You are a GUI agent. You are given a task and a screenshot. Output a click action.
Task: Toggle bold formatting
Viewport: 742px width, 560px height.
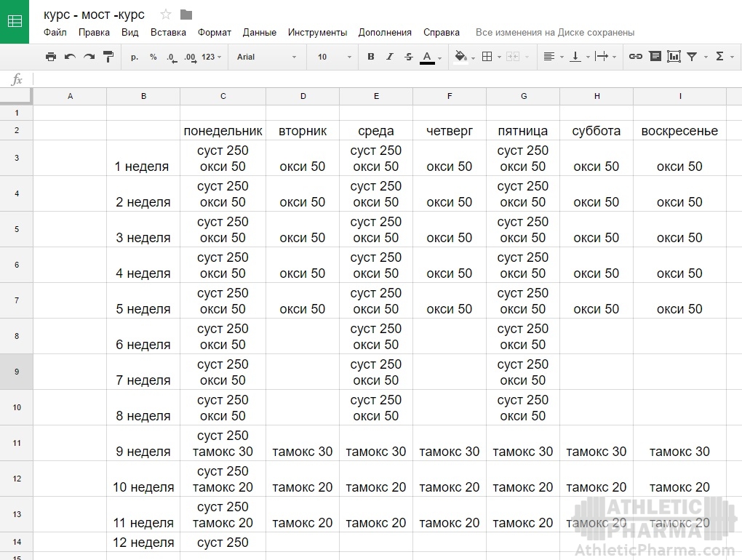[370, 57]
